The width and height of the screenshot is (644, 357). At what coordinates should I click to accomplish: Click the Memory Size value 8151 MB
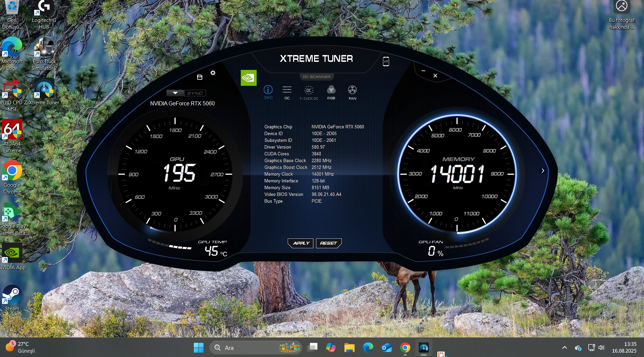pyautogui.click(x=320, y=188)
